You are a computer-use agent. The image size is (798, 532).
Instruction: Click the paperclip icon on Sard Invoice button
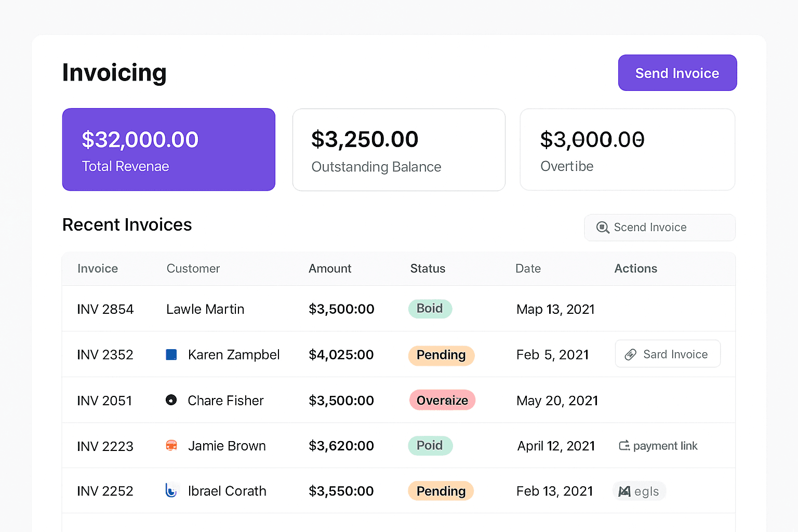[x=631, y=354]
